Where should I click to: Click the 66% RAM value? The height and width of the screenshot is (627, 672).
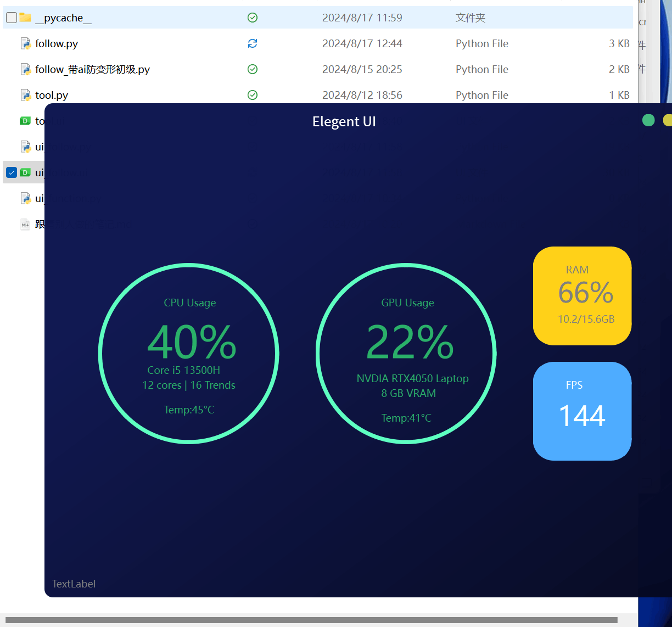point(586,292)
